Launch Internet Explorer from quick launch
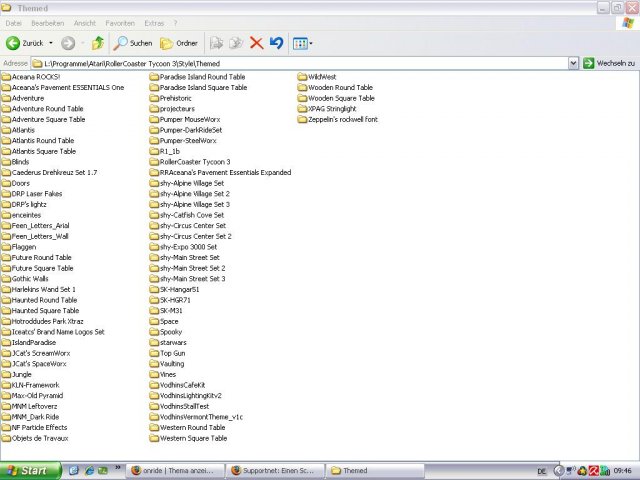This screenshot has height=480, width=640. tap(89, 471)
